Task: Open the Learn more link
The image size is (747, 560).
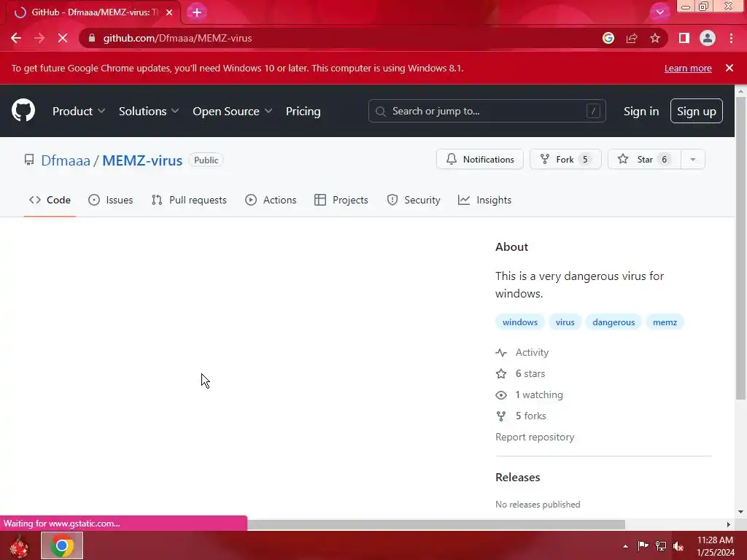Action: [688, 68]
